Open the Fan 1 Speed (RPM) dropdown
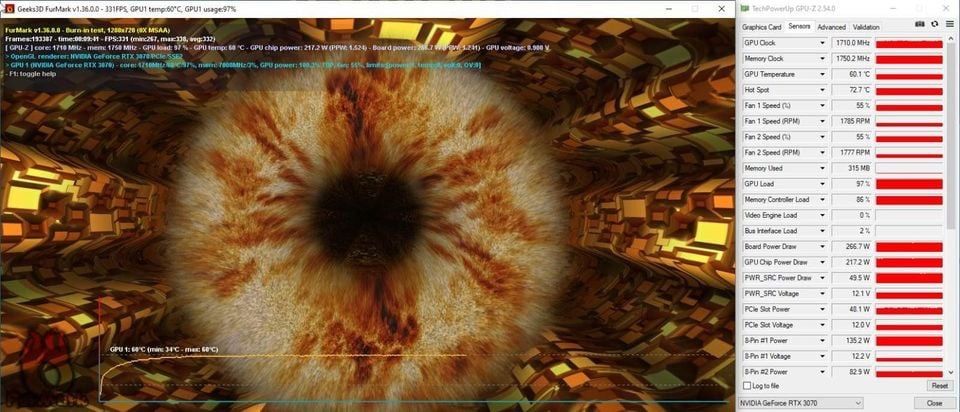960x412 pixels. (x=822, y=121)
